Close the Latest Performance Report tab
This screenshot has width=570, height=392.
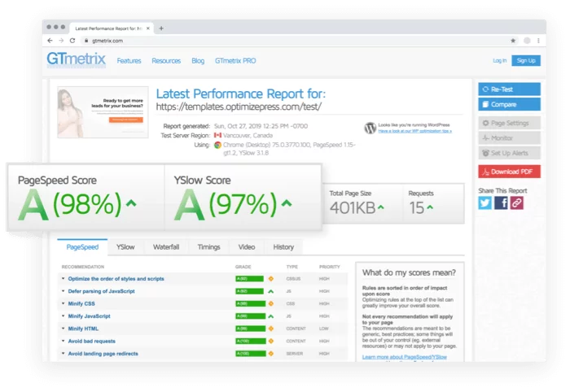coord(148,28)
